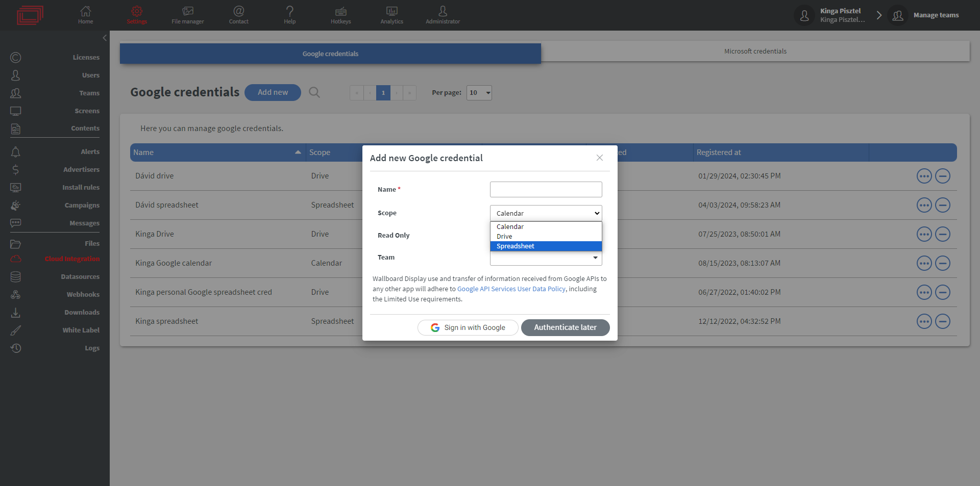The height and width of the screenshot is (486, 980).
Task: Sort by the Registered at column header
Action: pos(781,152)
